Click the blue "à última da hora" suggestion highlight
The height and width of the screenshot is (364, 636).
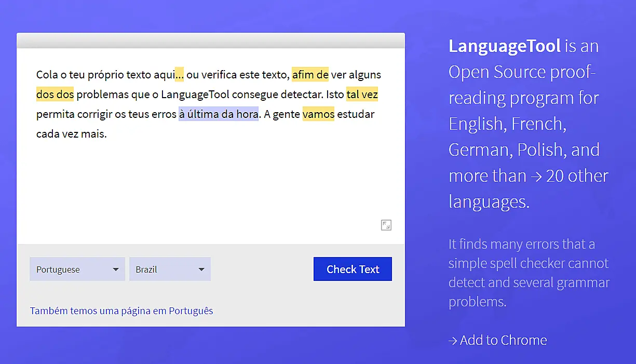coord(219,114)
